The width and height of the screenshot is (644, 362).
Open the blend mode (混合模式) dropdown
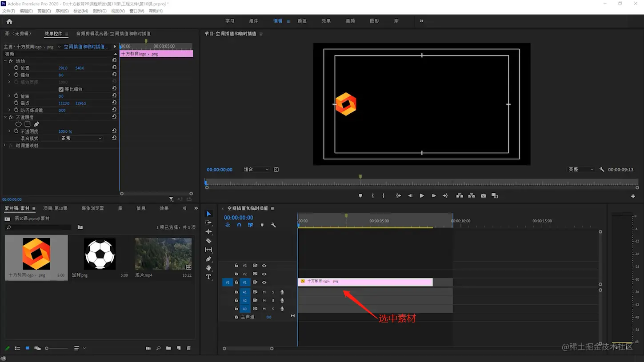tap(81, 139)
